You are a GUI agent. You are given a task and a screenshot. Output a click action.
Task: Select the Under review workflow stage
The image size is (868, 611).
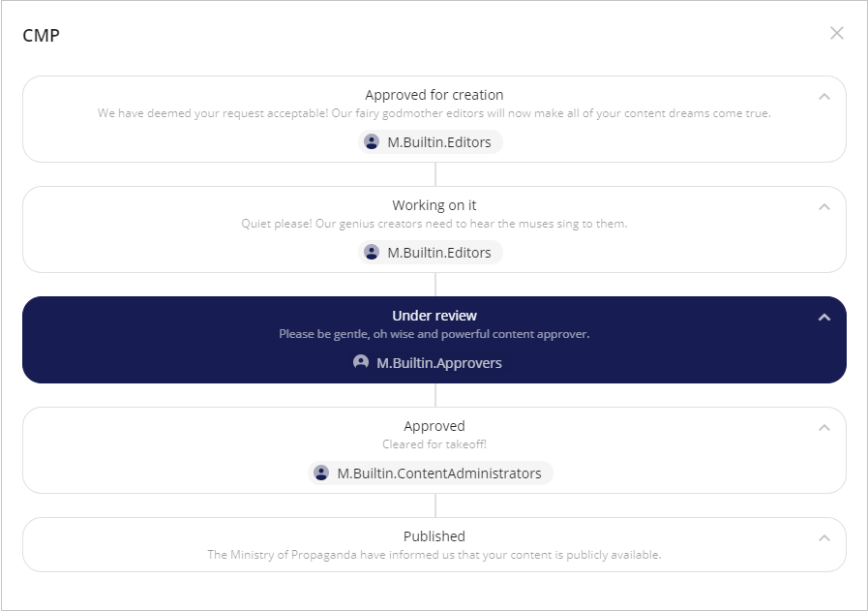point(434,315)
